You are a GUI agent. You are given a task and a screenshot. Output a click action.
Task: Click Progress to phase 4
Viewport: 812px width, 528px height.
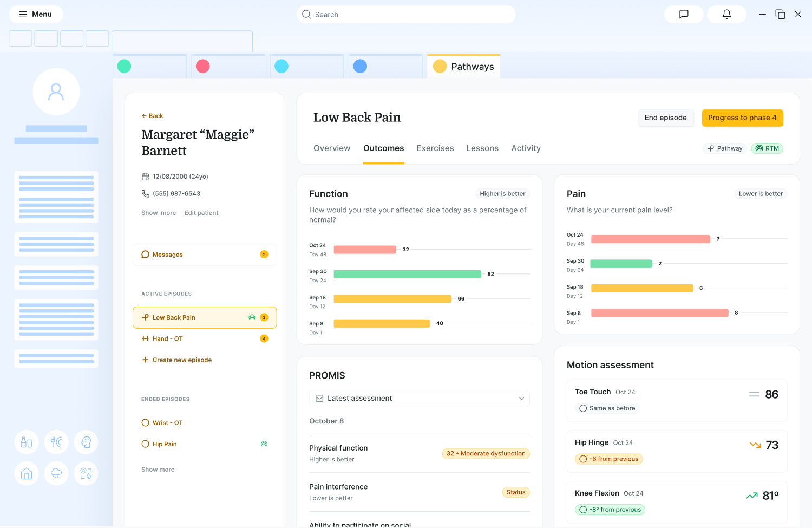tap(742, 118)
